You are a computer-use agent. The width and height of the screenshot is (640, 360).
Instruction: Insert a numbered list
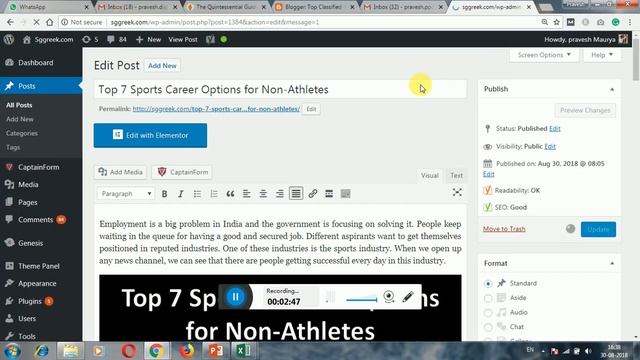(214, 194)
